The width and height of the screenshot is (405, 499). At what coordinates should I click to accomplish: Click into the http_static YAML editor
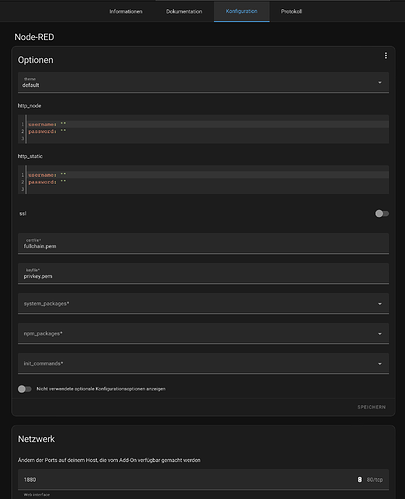click(x=203, y=180)
